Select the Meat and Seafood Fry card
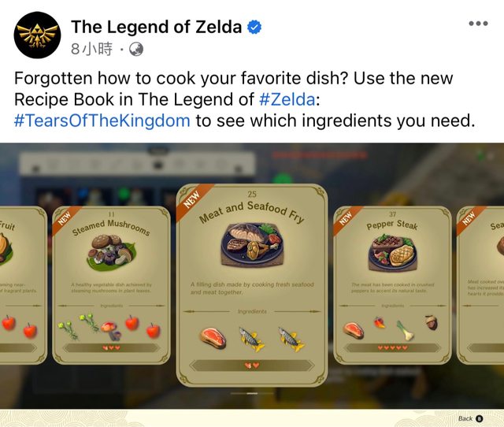Screen dimensions: 504x427 point(252,285)
